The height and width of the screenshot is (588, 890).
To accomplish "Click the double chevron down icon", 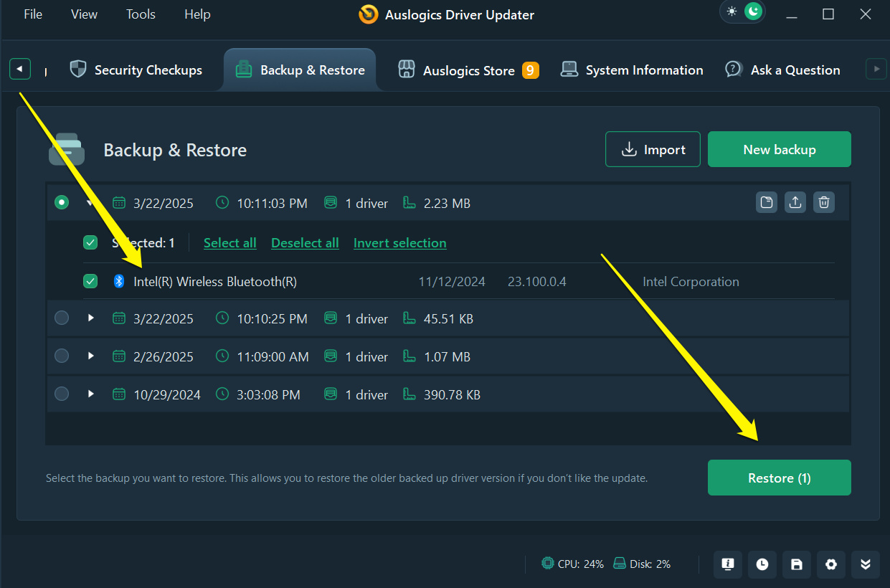I will click(866, 564).
